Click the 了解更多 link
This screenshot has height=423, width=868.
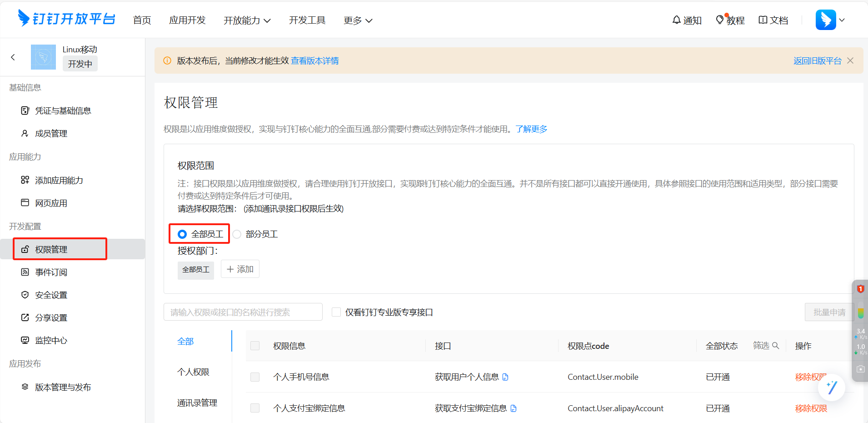tap(531, 129)
